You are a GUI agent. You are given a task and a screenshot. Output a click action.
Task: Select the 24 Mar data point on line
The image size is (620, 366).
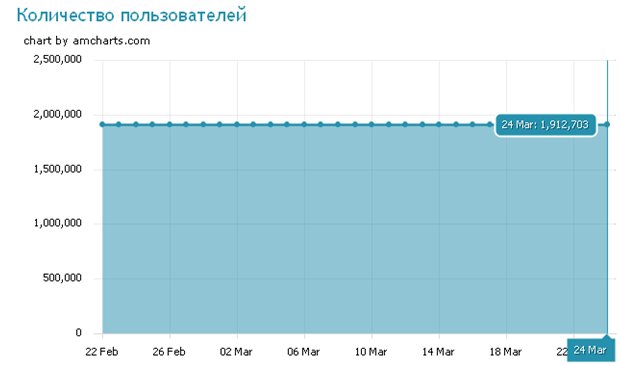tap(607, 125)
